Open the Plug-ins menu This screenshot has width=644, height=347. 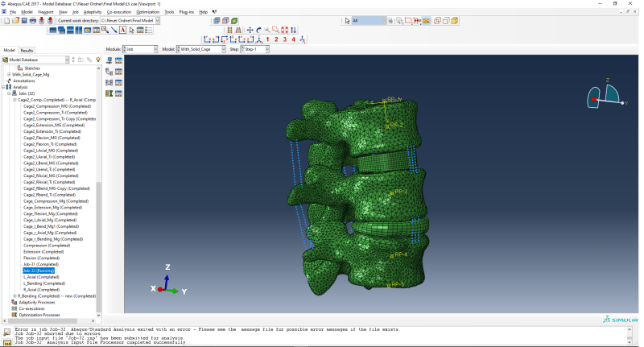(x=187, y=12)
